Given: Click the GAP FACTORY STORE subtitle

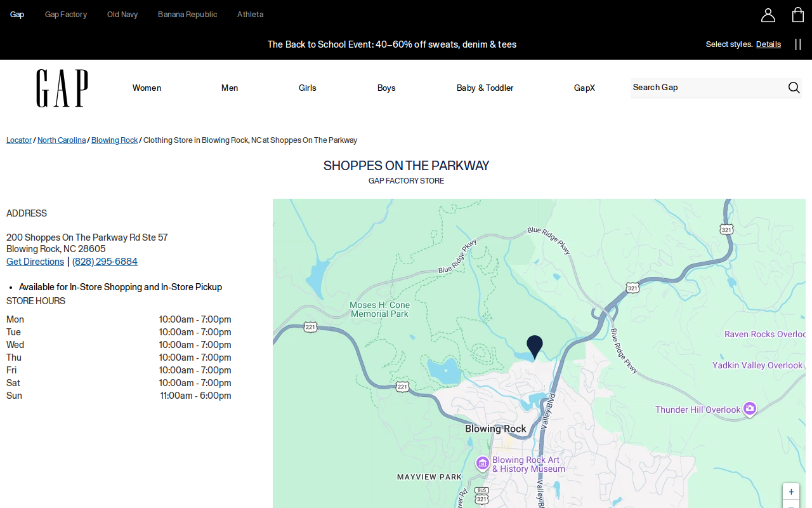Looking at the screenshot, I should pos(406,181).
